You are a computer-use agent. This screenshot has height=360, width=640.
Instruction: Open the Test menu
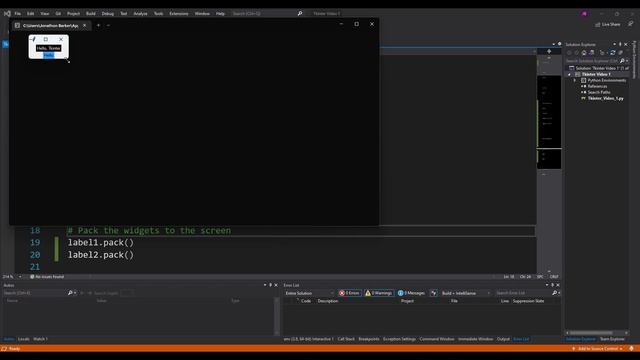(x=124, y=13)
